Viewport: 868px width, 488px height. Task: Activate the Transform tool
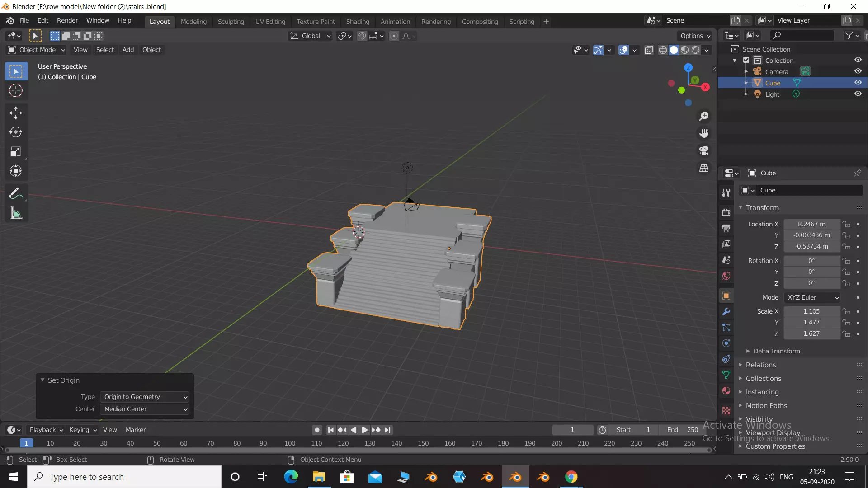[16, 171]
